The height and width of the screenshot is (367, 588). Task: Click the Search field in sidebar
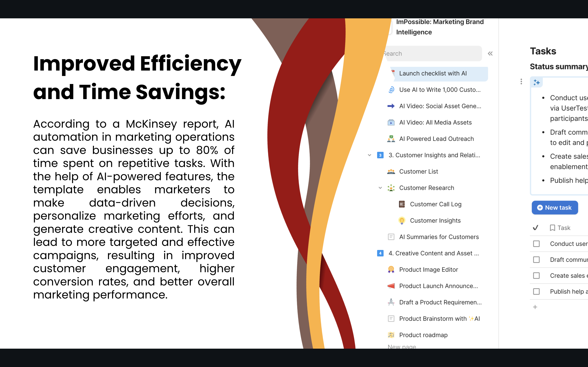pyautogui.click(x=432, y=54)
